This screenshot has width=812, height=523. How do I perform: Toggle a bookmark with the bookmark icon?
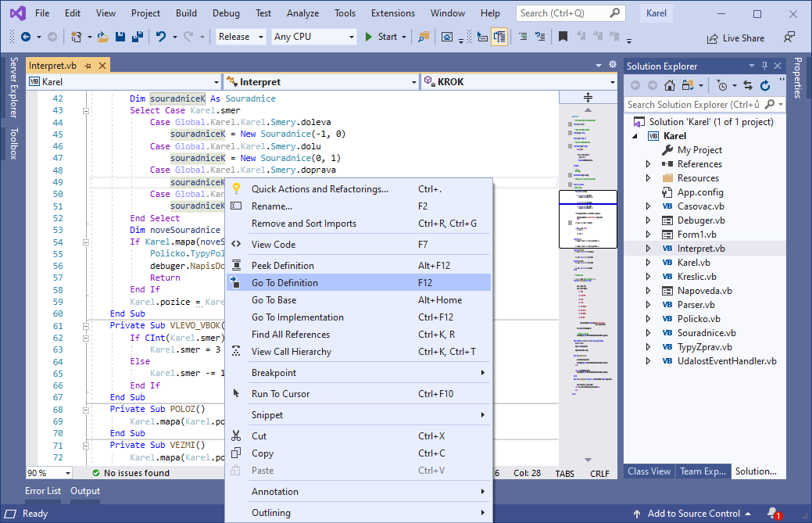563,37
